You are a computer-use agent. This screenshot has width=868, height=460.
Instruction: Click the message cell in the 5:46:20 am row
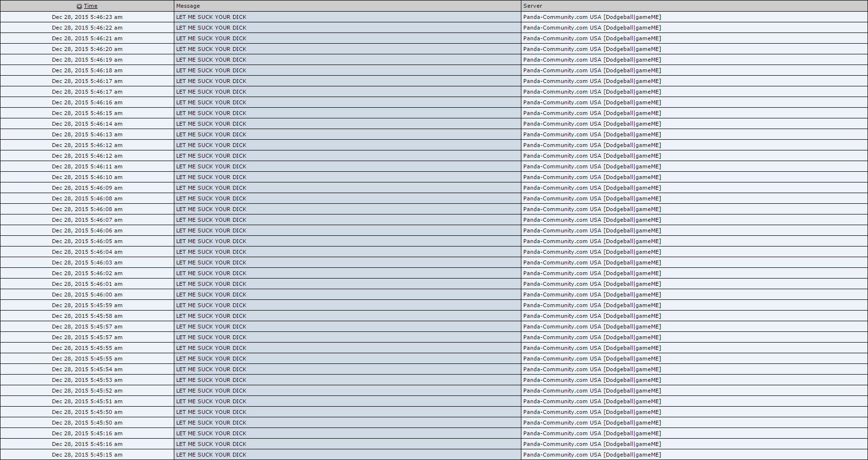pos(211,49)
